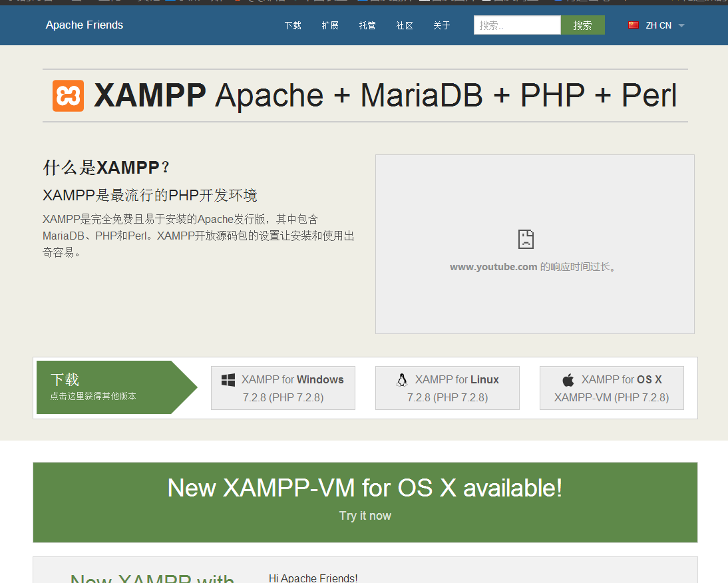The height and width of the screenshot is (583, 728).
Task: Go to Apache Friends home link
Action: pyautogui.click(x=85, y=25)
